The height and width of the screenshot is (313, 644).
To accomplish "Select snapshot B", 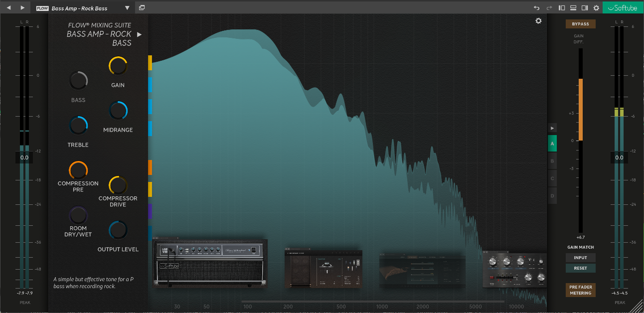I will point(552,161).
